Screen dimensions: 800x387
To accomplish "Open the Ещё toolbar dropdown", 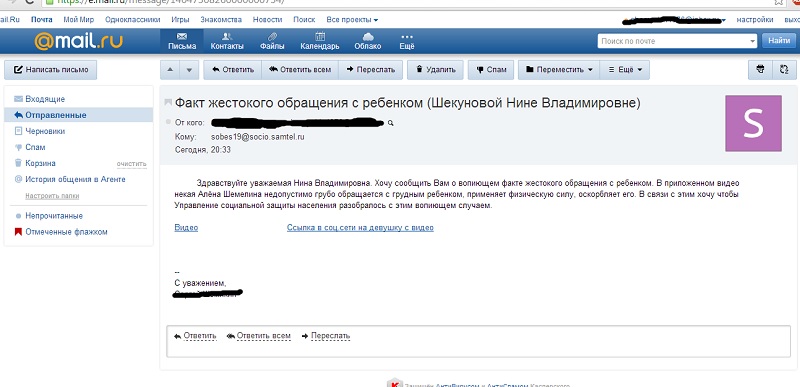I will [x=625, y=70].
